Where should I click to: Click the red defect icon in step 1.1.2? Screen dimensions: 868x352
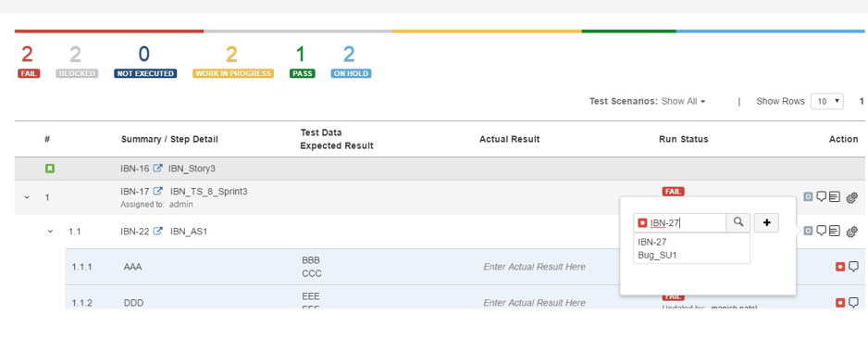840,303
